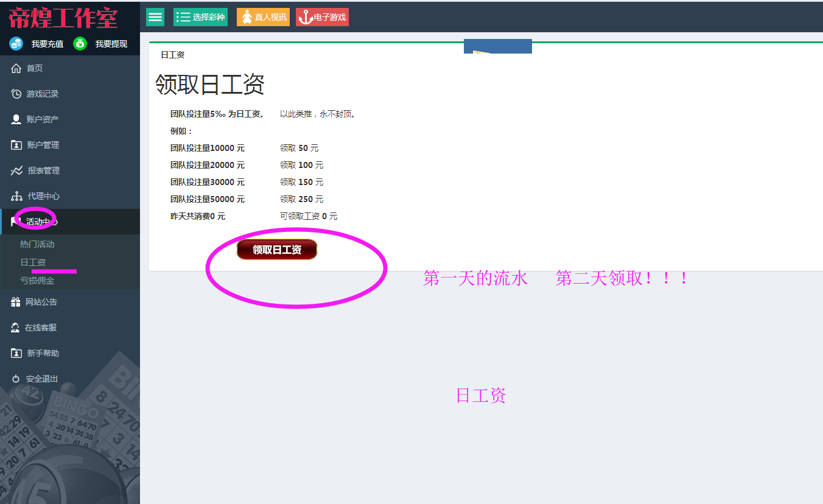Click the 帝煌工作室 site logo
This screenshot has height=504, width=823.
[x=63, y=18]
